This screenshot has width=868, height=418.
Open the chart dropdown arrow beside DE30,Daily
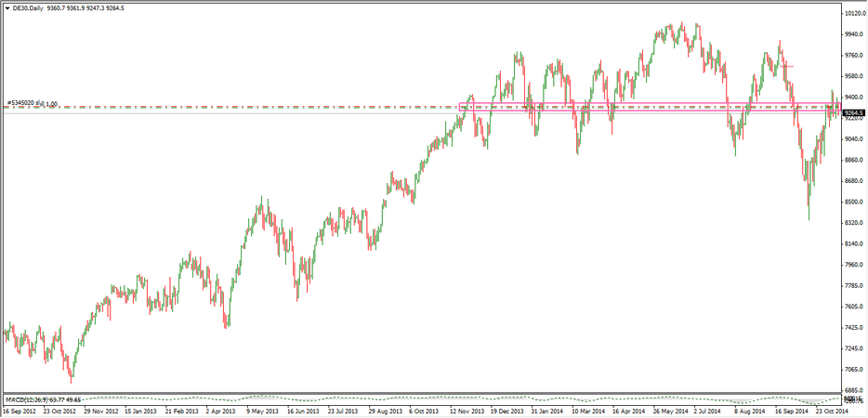(7, 8)
